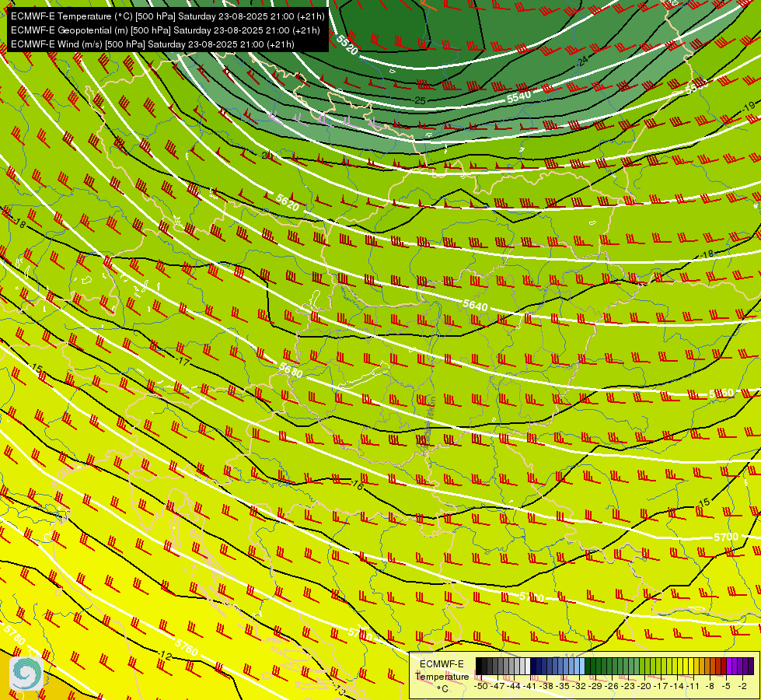Click the -26 value in the legend
This screenshot has width=761, height=700.
(x=612, y=687)
